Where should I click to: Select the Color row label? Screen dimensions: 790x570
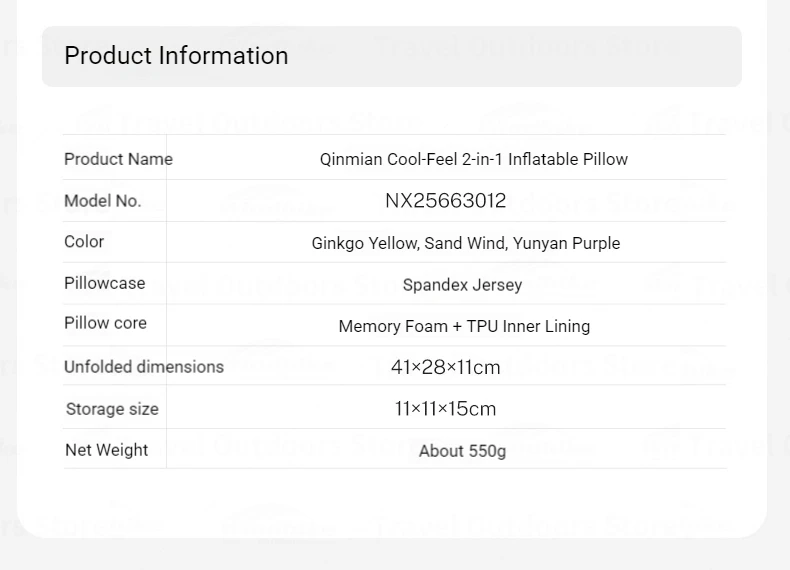coord(84,242)
